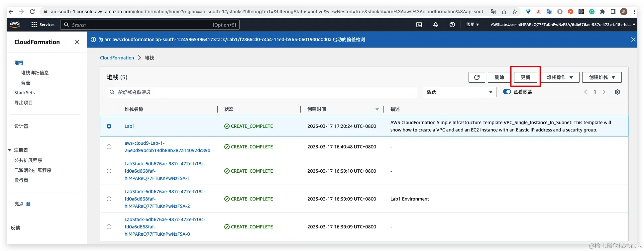Click the stack name filter search field
Image resolution: width=644 pixels, height=251 pixels.
click(x=262, y=92)
